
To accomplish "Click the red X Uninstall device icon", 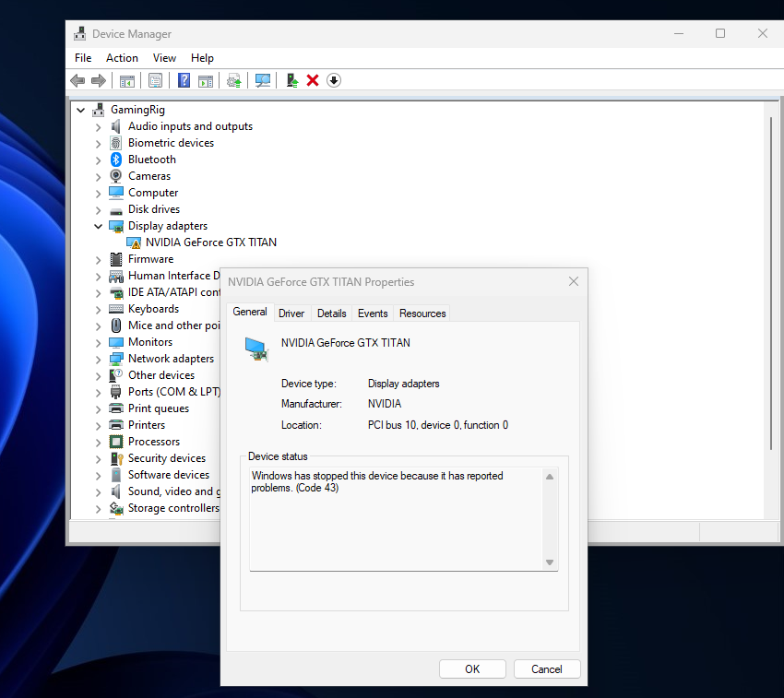I will click(313, 80).
